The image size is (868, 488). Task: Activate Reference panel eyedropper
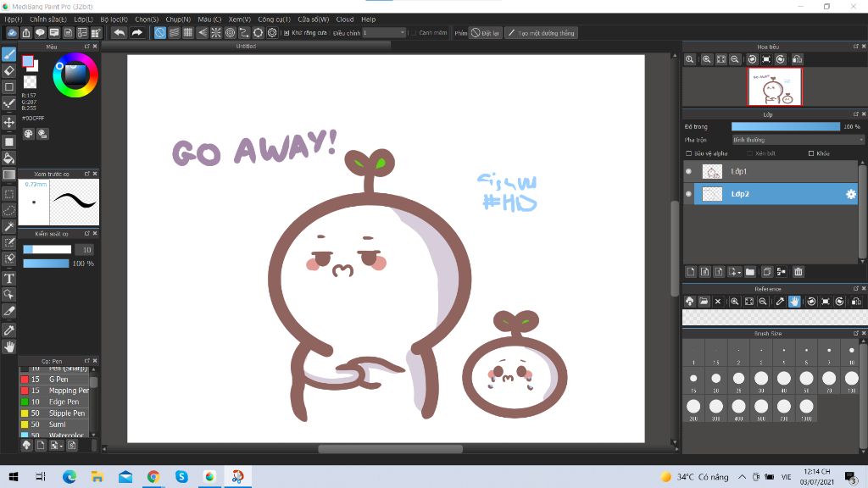[780, 302]
